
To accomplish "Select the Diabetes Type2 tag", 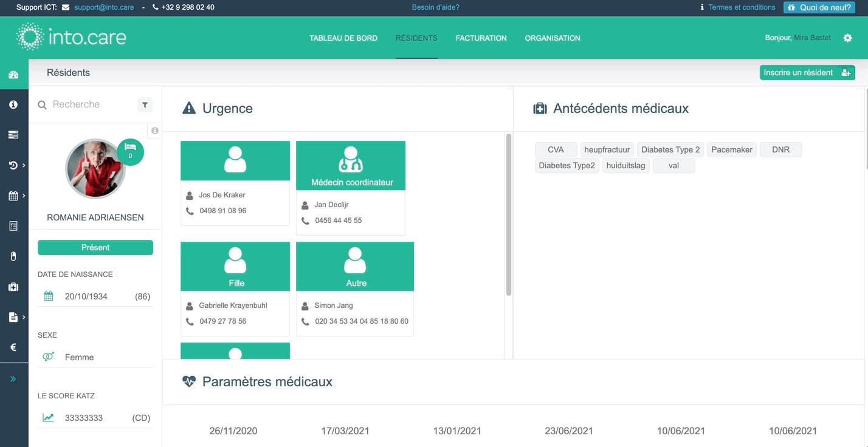I will pos(567,165).
